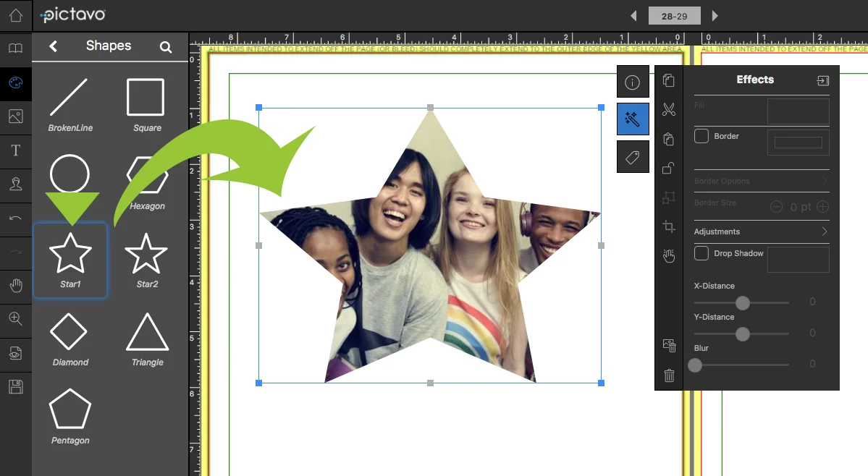
Task: Add the Star2 shape
Action: (x=146, y=260)
